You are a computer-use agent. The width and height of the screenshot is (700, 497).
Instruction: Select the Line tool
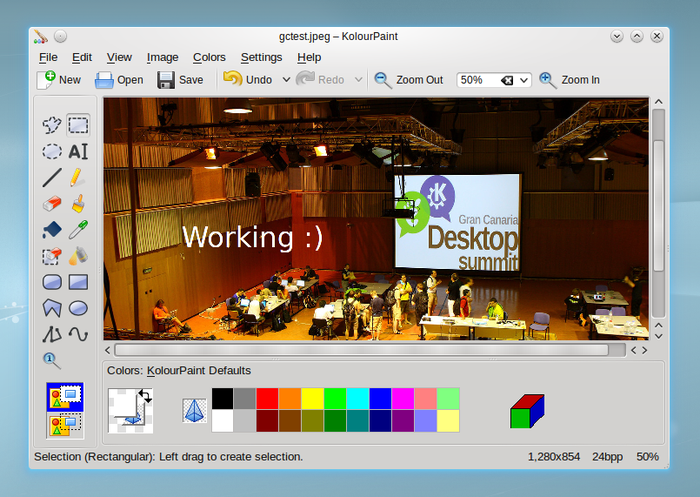pos(52,177)
